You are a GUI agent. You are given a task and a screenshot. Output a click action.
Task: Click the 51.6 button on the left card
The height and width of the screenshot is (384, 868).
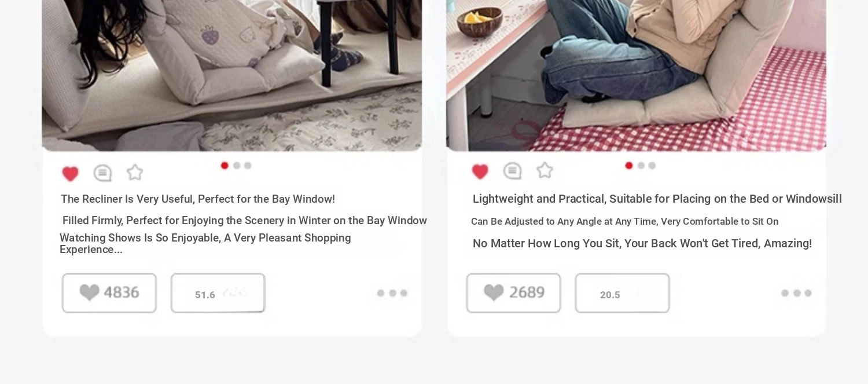(x=218, y=293)
